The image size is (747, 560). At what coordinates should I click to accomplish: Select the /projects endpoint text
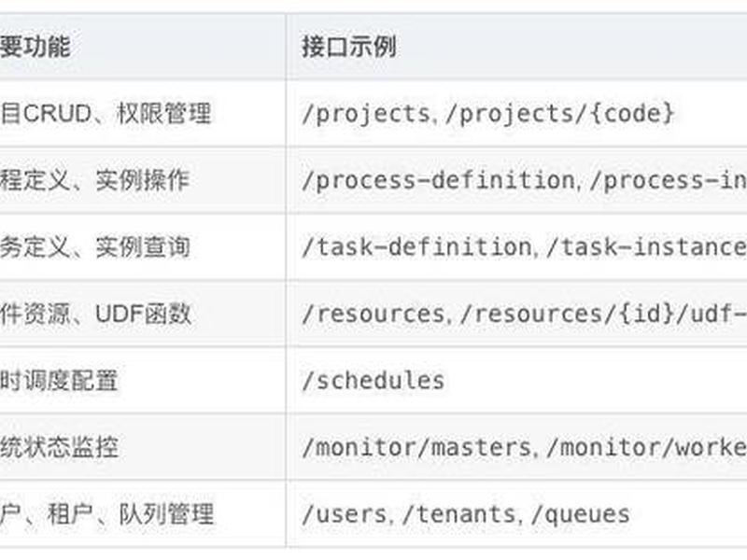366,114
